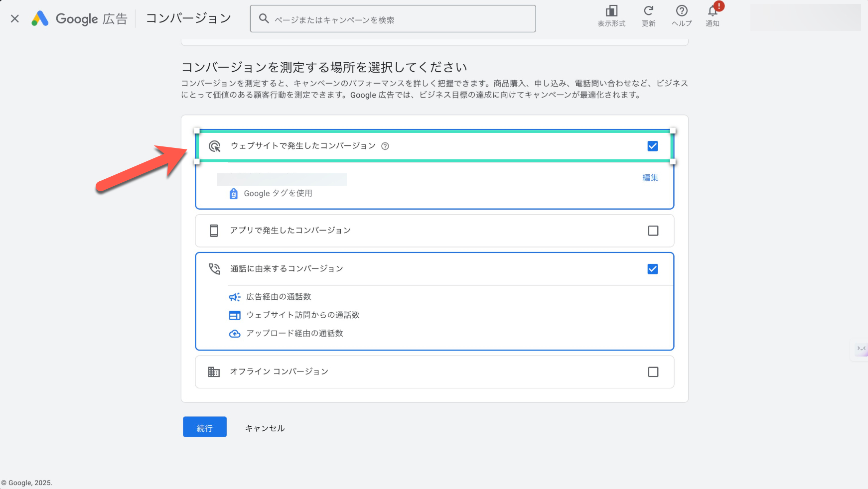The width and height of the screenshot is (868, 489).
Task: Uncheck the website conversions checkbox
Action: 653,146
